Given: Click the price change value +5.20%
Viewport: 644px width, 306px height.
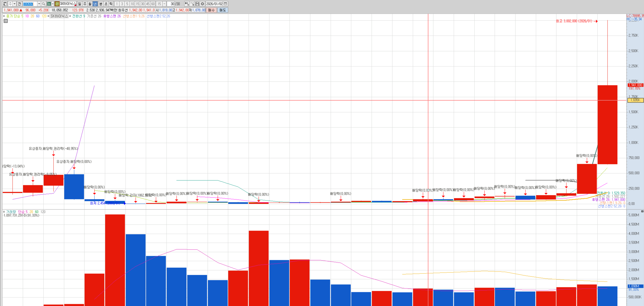Looking at the screenshot, I should pos(44,10).
